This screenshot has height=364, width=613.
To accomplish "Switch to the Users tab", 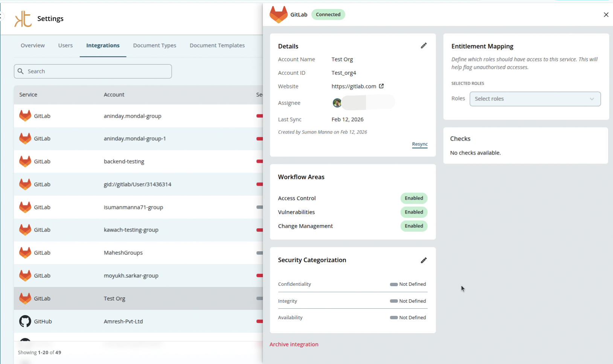I will pyautogui.click(x=65, y=45).
